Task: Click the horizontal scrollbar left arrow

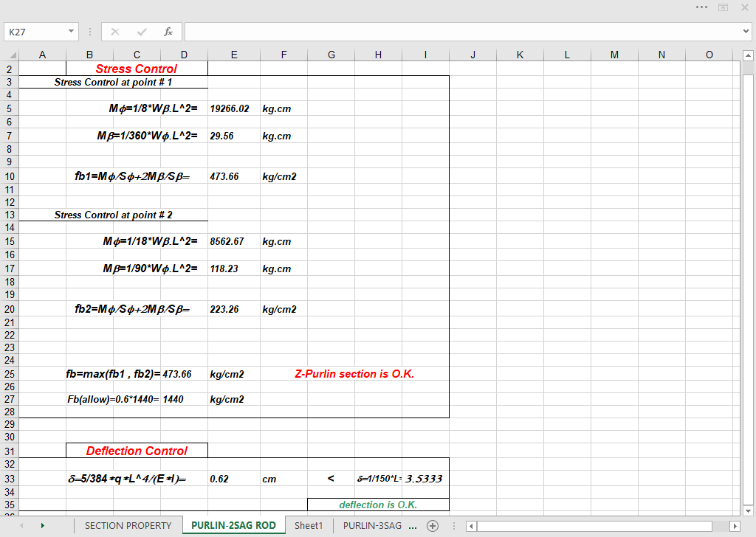Action: (471, 526)
